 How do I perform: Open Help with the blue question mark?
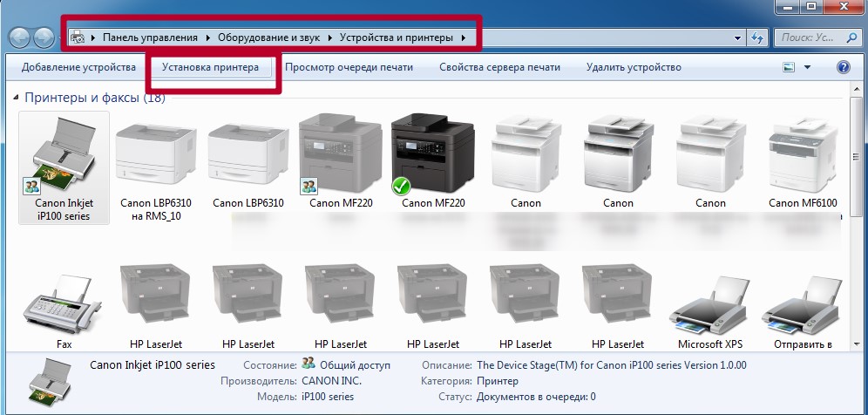(x=843, y=67)
